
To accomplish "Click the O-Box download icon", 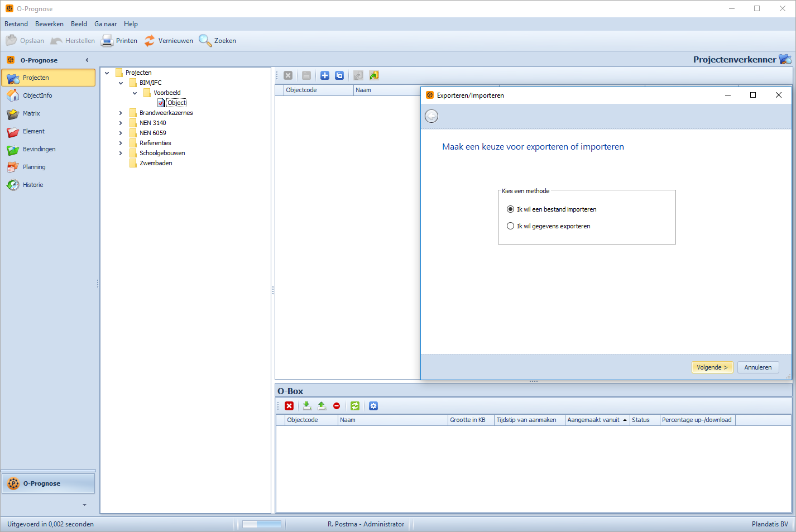I will (307, 406).
